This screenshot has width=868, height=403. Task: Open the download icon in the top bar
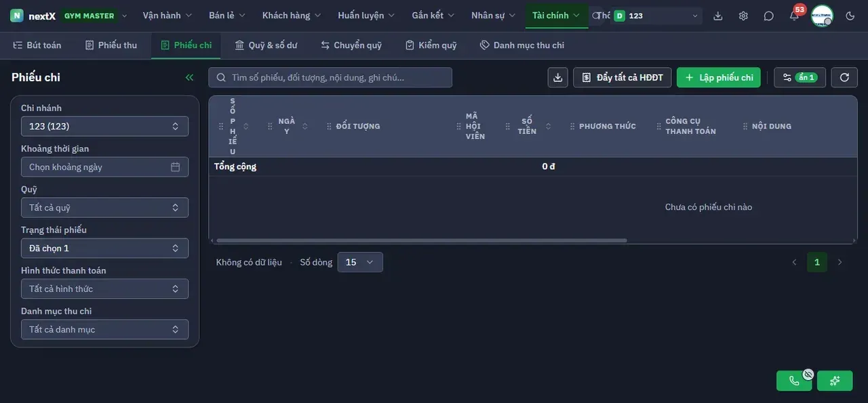pos(718,16)
